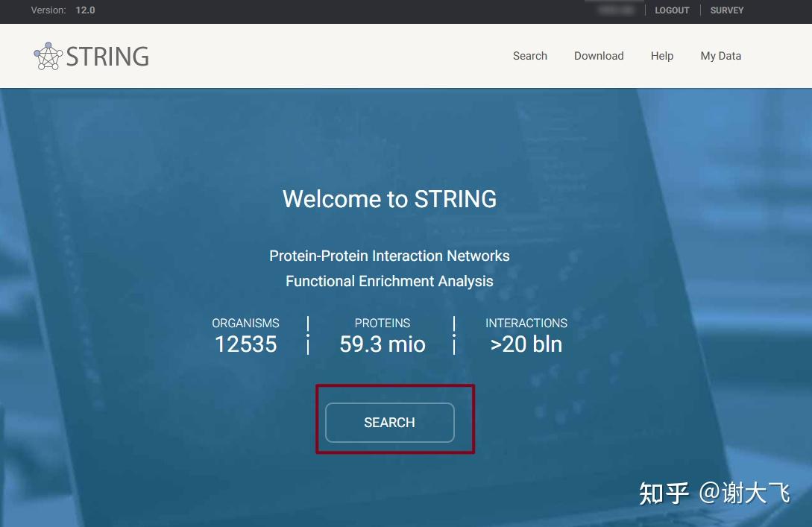This screenshot has height=527, width=812.
Task: Click the blurred username in top bar
Action: (x=615, y=10)
